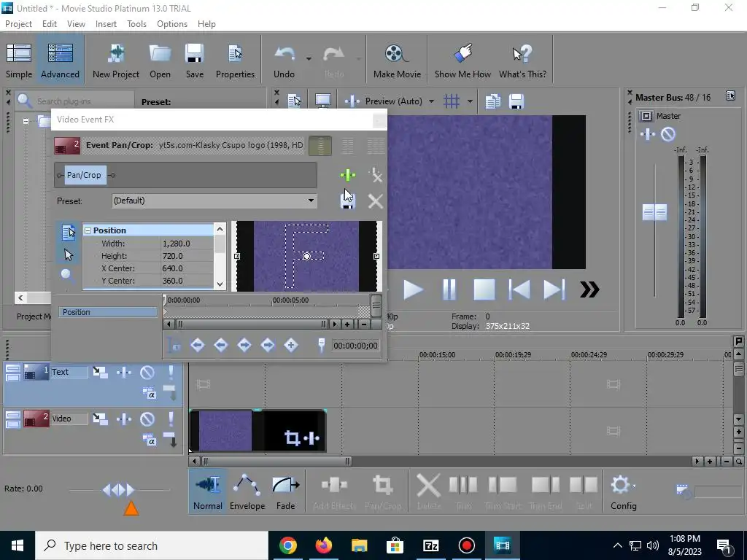Viewport: 747px width, 560px height.
Task: Go to end of project in preview
Action: (x=554, y=289)
